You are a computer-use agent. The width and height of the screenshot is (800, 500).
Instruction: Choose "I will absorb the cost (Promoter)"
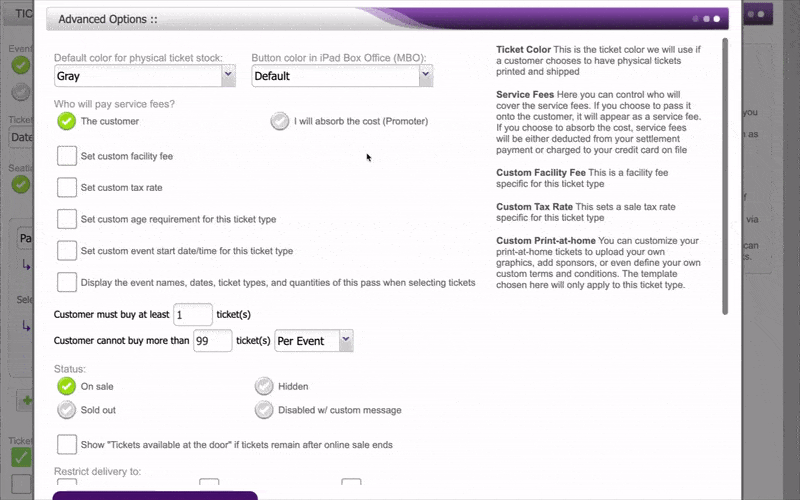(x=280, y=121)
